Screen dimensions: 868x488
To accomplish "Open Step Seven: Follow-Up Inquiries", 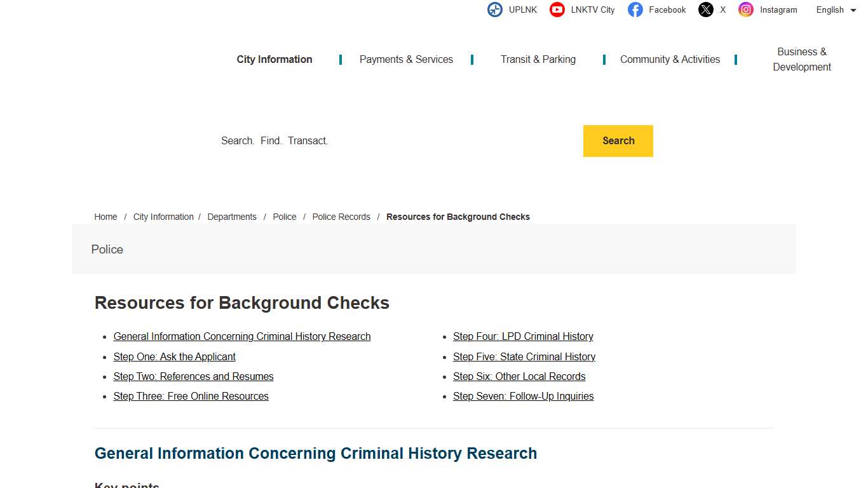I will tap(523, 396).
